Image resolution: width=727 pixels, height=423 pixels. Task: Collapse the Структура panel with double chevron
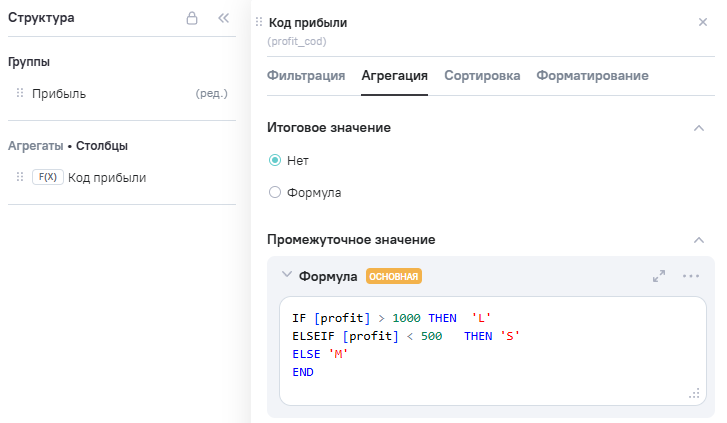(x=223, y=18)
